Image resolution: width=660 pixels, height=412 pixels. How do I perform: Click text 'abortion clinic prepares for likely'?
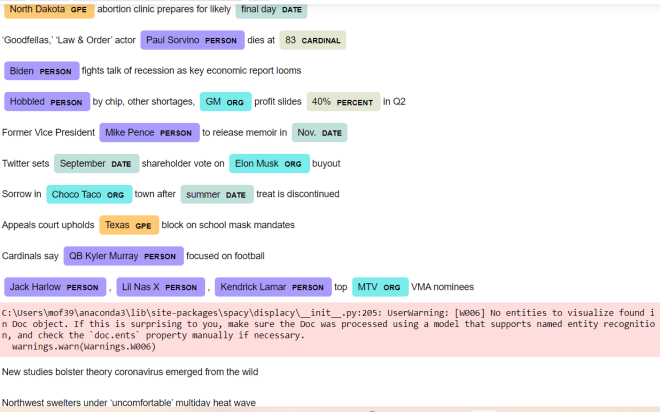[x=164, y=9]
